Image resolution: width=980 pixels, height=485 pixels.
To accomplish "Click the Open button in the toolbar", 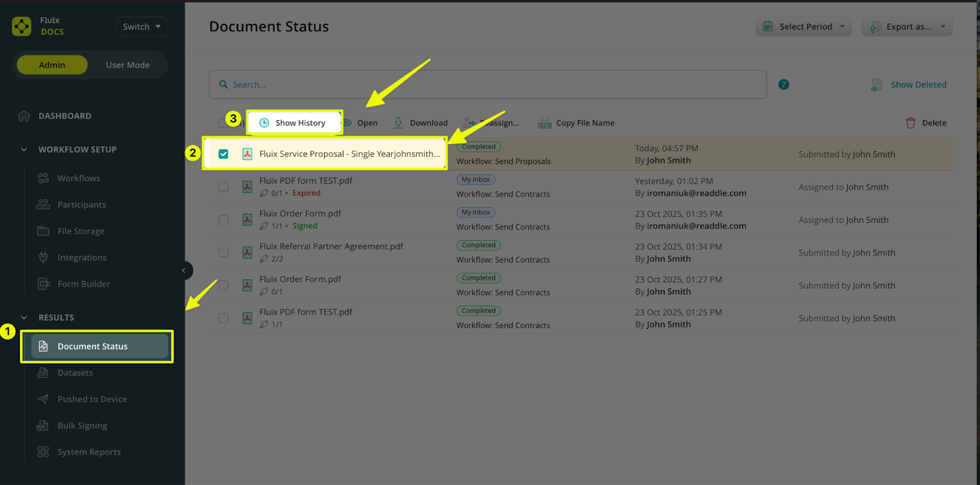I will point(367,122).
